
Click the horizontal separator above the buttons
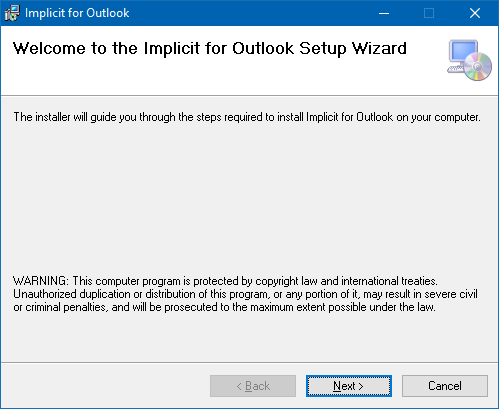(x=249, y=363)
